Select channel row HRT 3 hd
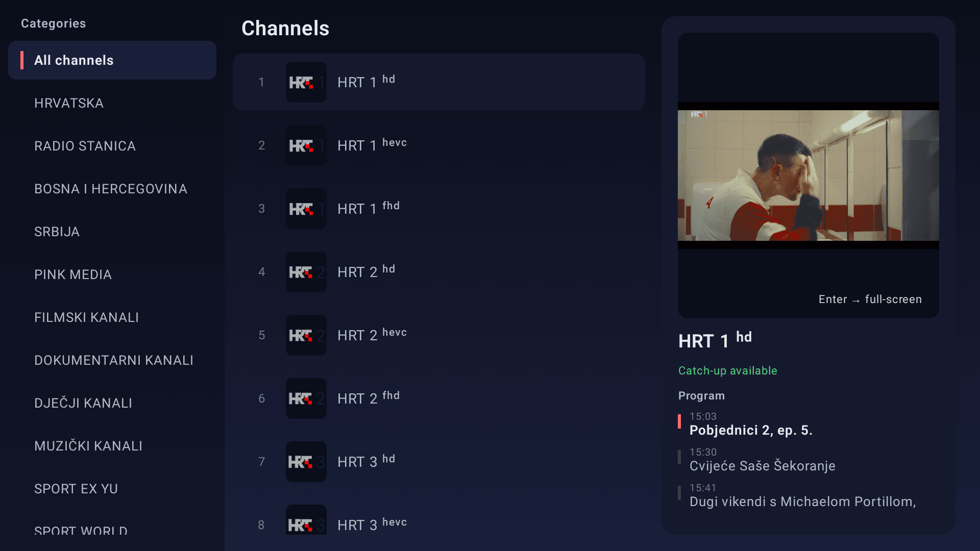The image size is (980, 551). [x=439, y=462]
